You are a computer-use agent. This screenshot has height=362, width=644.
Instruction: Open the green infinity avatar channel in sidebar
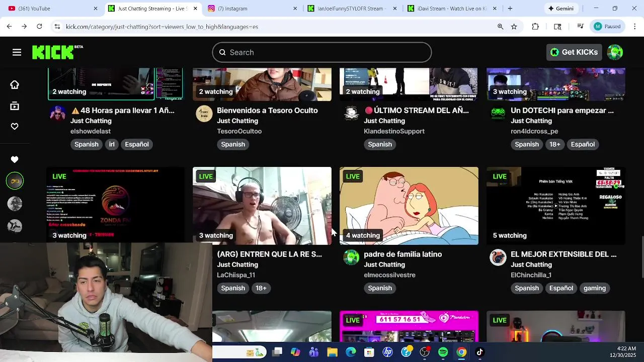click(x=15, y=180)
